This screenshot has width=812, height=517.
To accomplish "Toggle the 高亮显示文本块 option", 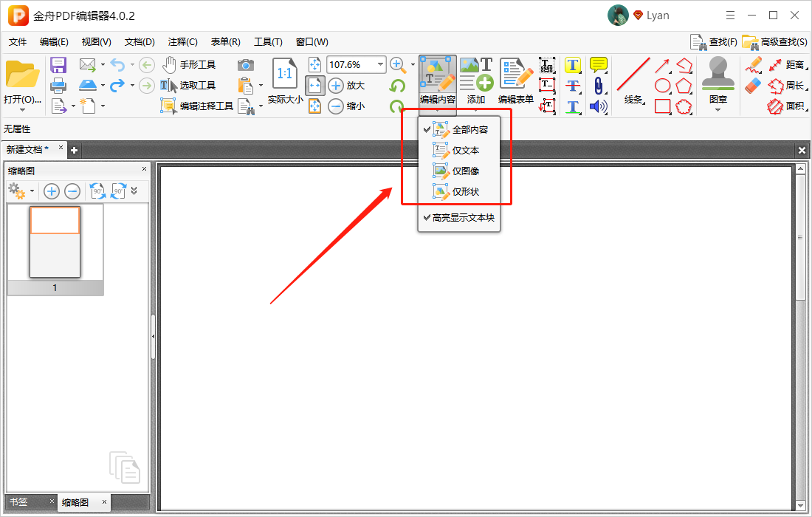I will (459, 218).
